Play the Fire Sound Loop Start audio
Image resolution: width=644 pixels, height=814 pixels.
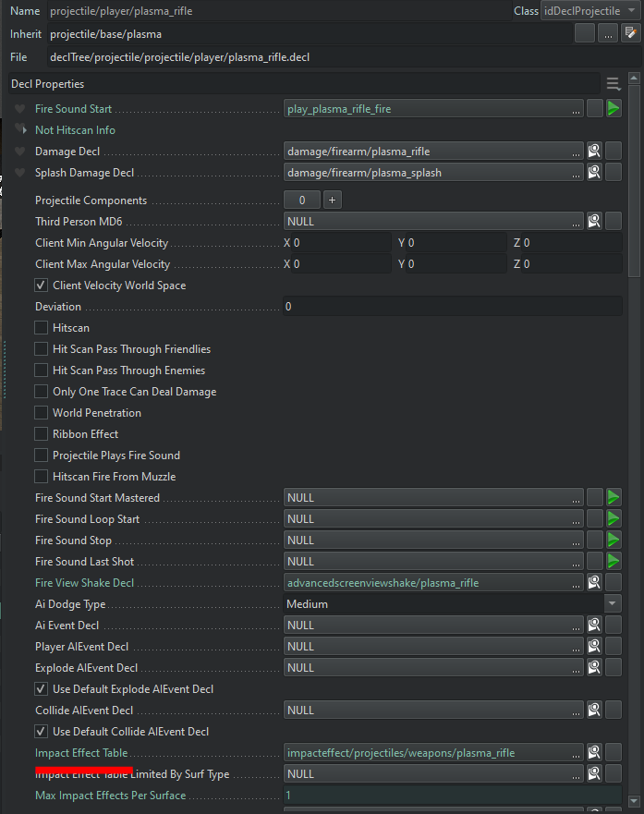[x=614, y=518]
